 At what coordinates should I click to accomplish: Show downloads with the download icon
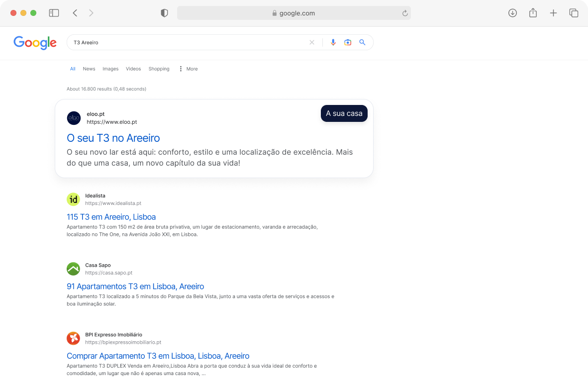click(x=512, y=13)
